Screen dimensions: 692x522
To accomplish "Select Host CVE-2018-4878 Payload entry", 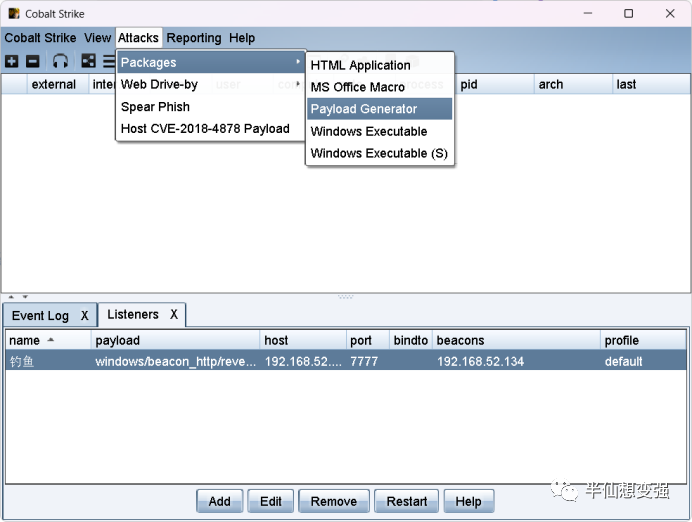I will point(211,128).
